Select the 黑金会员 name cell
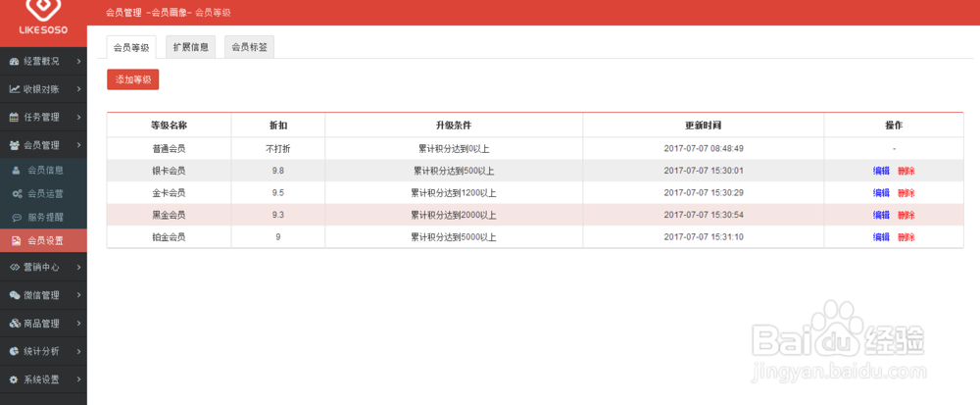This screenshot has height=405, width=980. [x=169, y=215]
